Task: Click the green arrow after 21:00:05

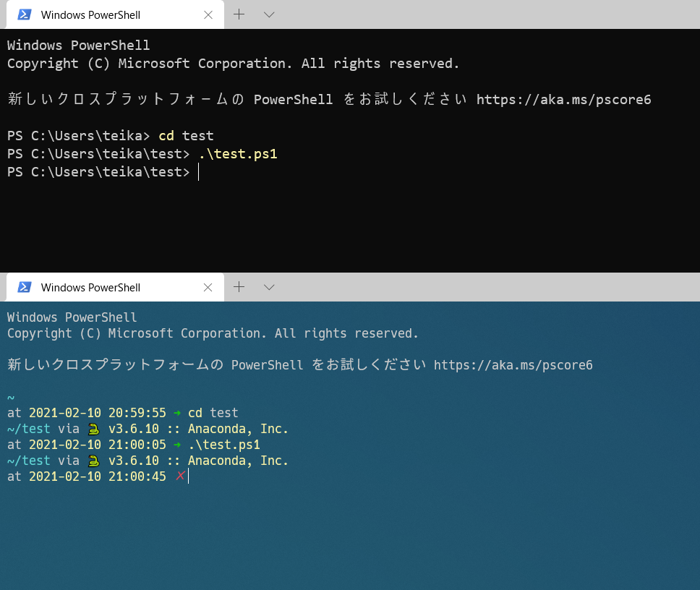Action: 177,445
